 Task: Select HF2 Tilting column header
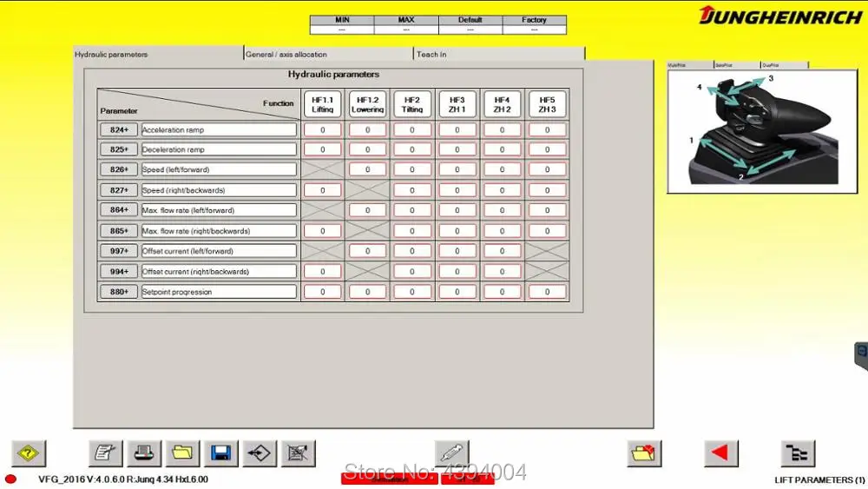411,104
